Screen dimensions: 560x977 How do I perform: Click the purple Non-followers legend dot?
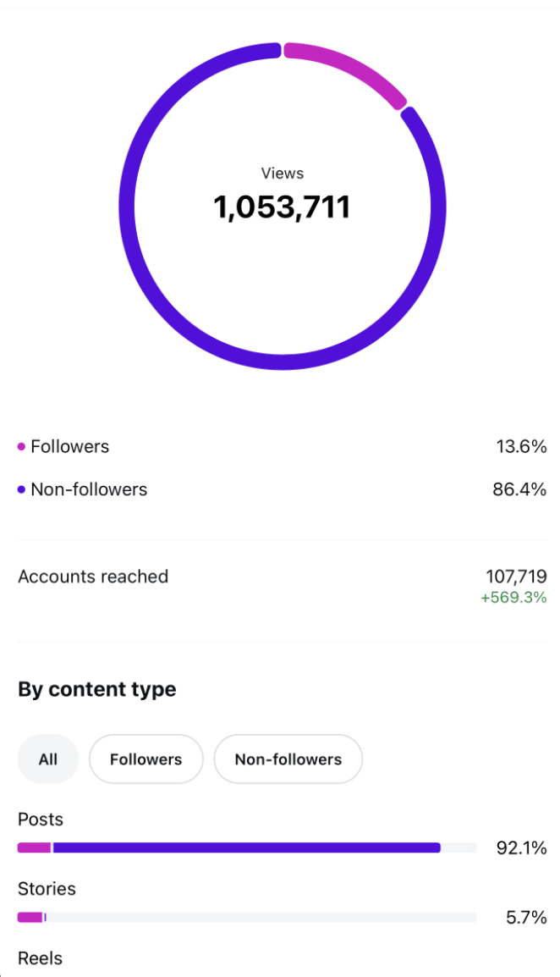click(x=21, y=490)
